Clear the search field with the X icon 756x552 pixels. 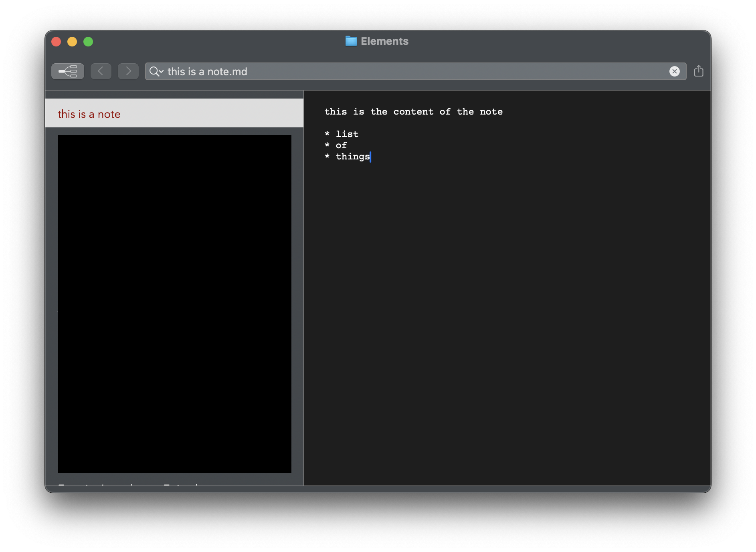674,71
